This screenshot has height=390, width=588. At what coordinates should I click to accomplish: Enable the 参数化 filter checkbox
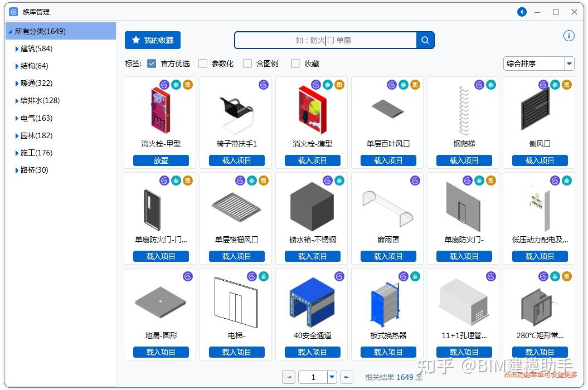tap(203, 64)
